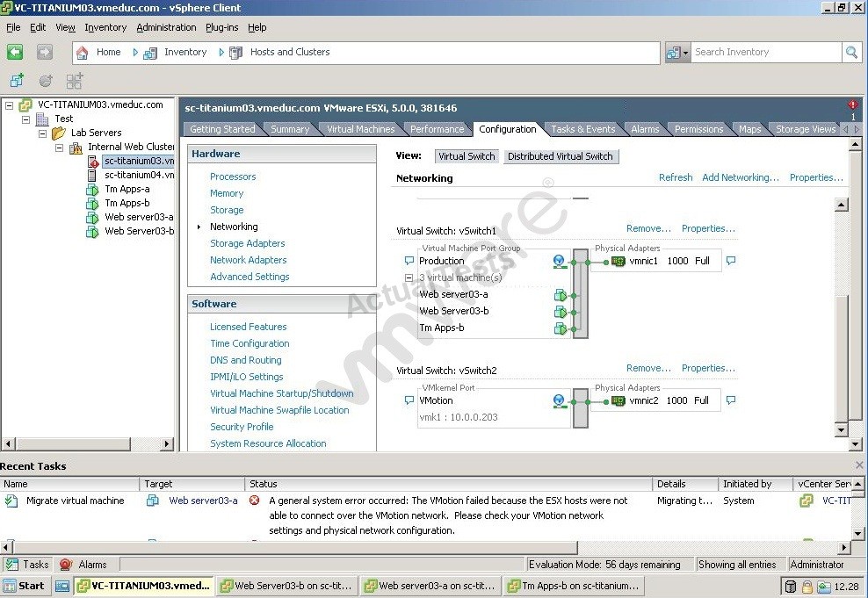This screenshot has height=598, width=868.
Task: Click the green back navigation arrow
Action: point(15,53)
